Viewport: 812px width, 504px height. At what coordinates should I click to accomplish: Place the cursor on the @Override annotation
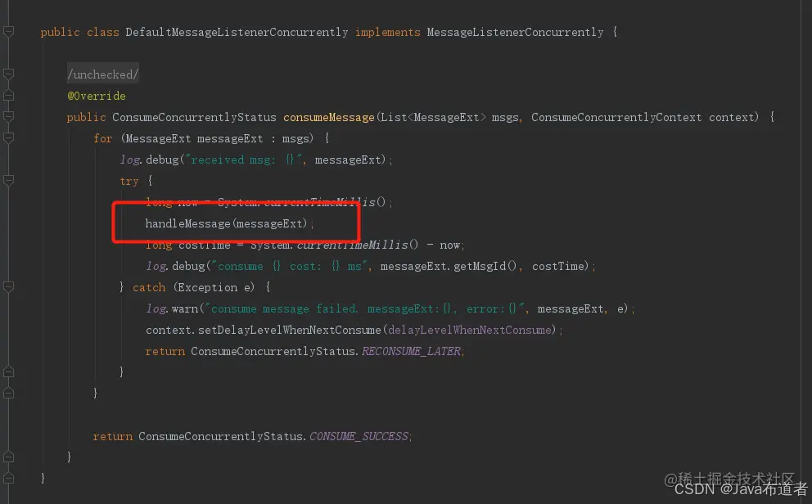[x=96, y=96]
